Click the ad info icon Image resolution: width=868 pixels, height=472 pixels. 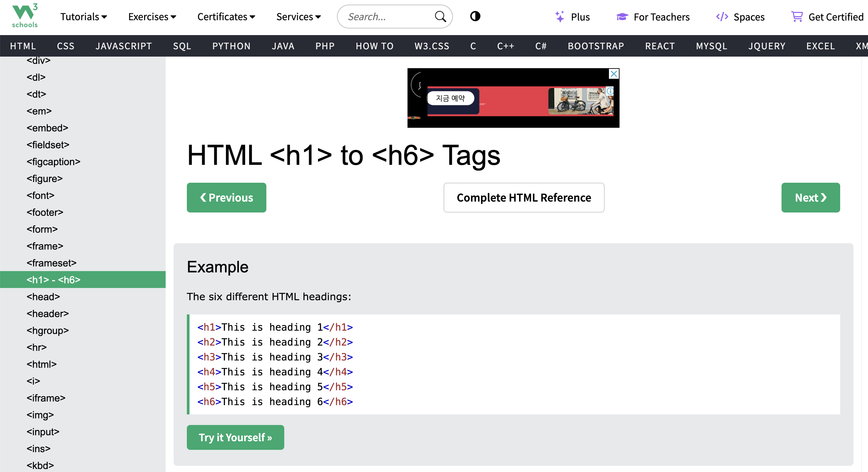pos(610,91)
